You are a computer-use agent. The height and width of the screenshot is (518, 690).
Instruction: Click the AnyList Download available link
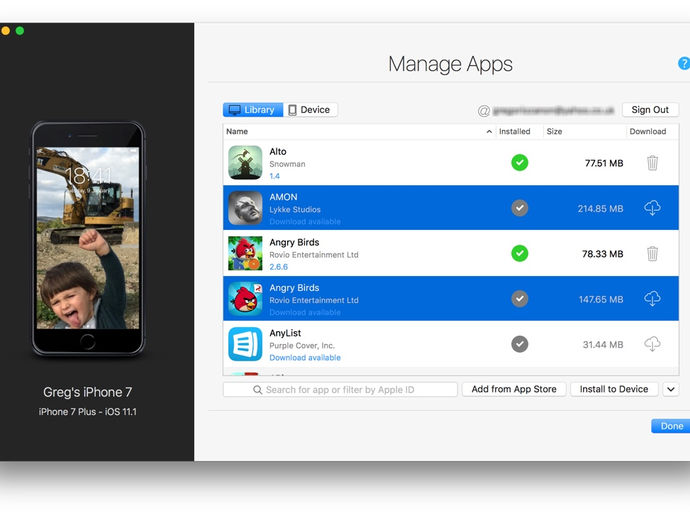pyautogui.click(x=305, y=358)
